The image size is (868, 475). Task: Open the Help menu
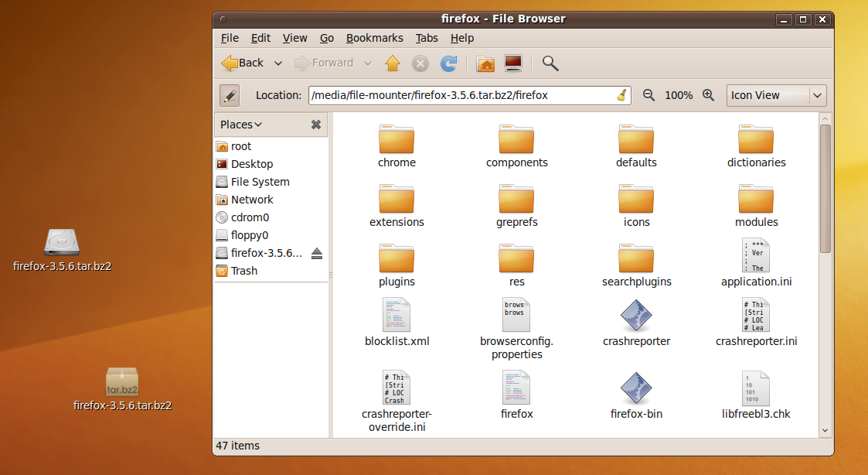click(462, 38)
